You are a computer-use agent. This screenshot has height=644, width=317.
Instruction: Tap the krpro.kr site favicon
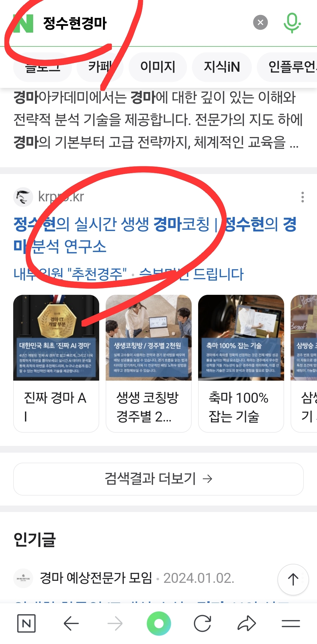[23, 197]
